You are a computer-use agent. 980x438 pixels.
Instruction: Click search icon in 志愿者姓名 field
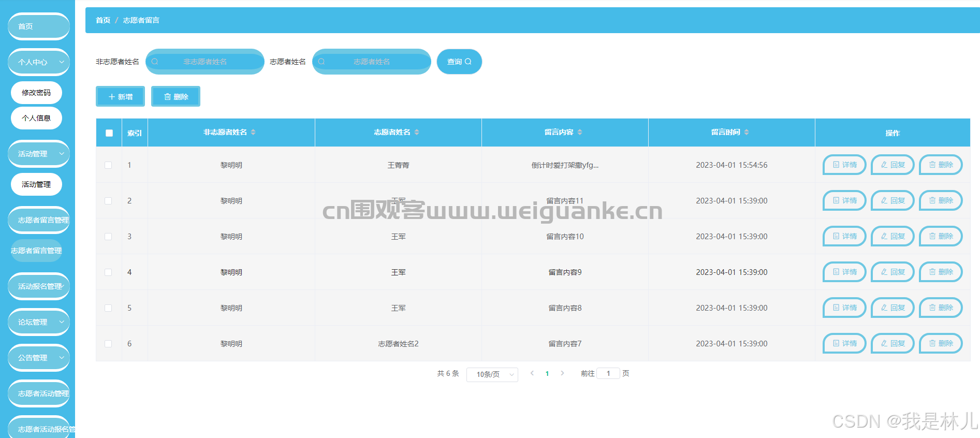[x=321, y=62]
